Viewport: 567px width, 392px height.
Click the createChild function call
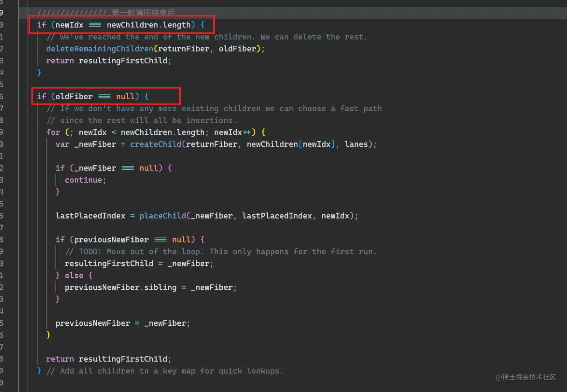[x=156, y=144]
